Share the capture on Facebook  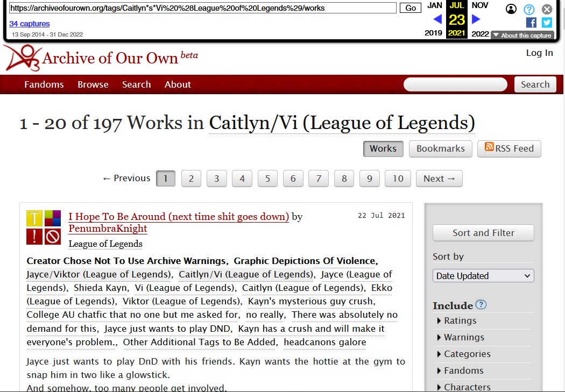coord(531,23)
